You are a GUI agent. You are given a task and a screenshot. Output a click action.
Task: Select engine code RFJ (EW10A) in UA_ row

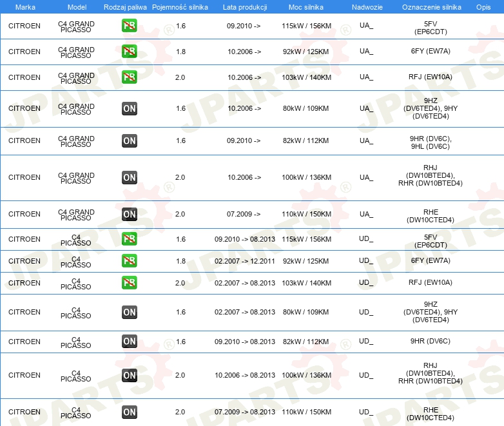(431, 77)
